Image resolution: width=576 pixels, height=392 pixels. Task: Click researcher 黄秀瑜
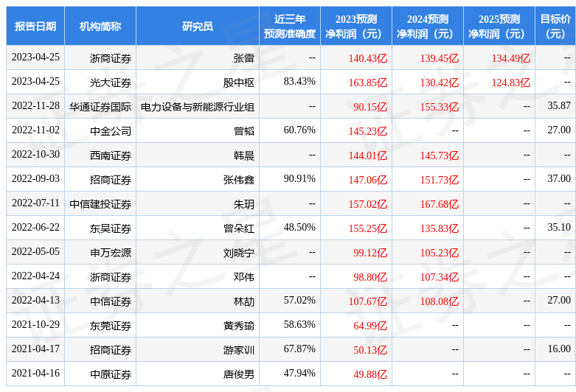[239, 326]
